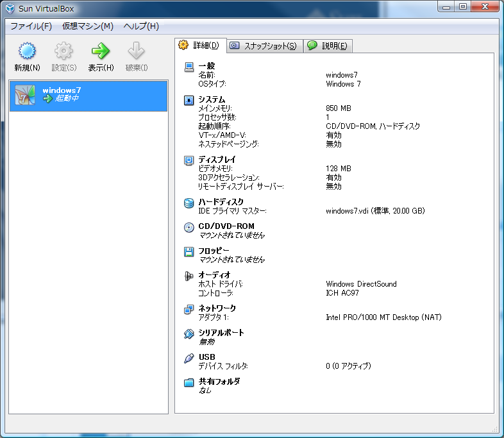Open the ネットワーク settings link
This screenshot has width=504, height=438.
(217, 308)
